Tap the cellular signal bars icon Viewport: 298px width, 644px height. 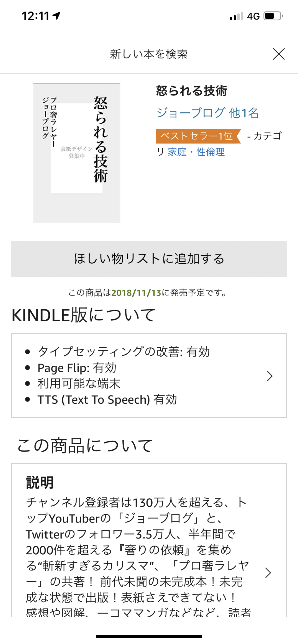[x=236, y=16]
